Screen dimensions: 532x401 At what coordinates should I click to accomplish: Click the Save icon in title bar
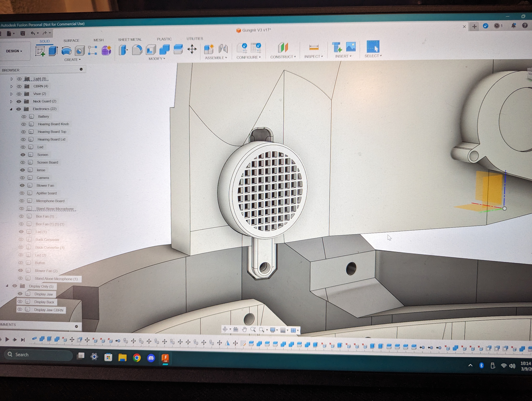pyautogui.click(x=23, y=33)
